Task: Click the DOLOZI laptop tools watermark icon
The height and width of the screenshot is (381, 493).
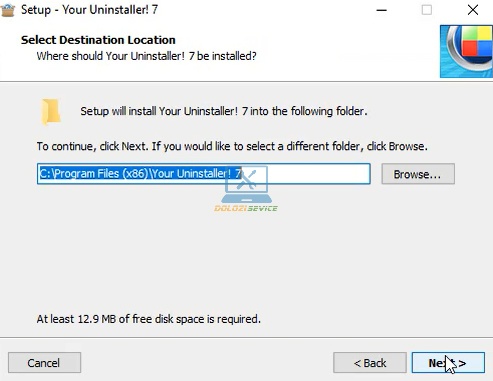Action: click(246, 184)
